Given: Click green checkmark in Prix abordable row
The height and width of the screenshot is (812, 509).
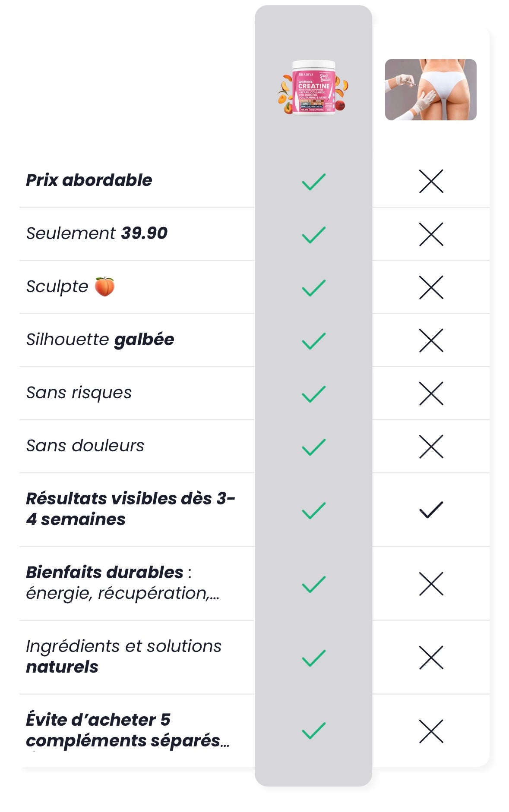Looking at the screenshot, I should point(313,182).
